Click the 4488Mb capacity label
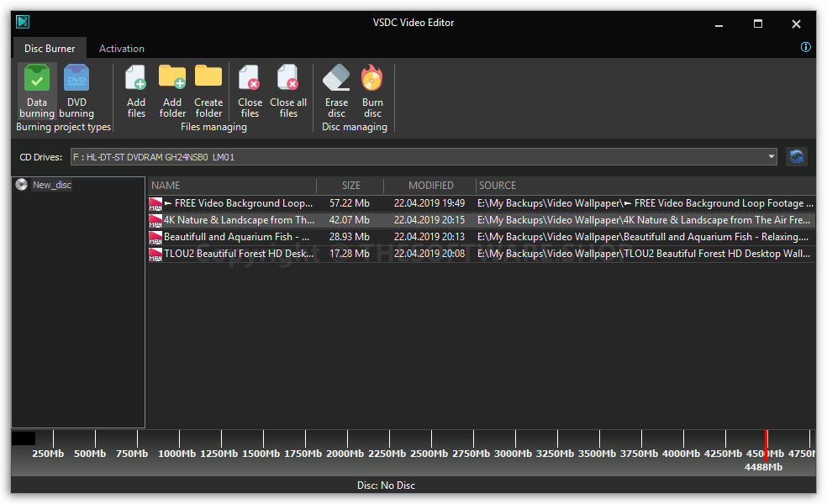The width and height of the screenshot is (827, 504). pyautogui.click(x=763, y=467)
